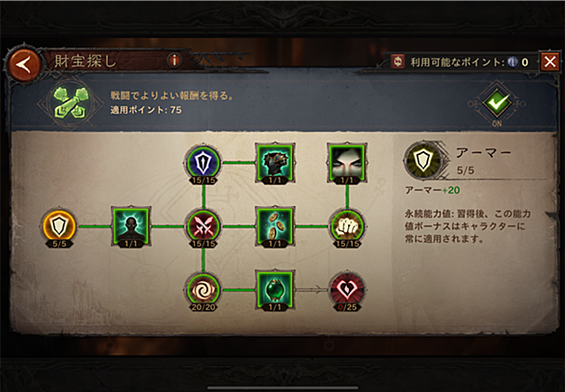The image size is (565, 392).
Task: Select the swirl vortex node 20/20
Action: (203, 290)
